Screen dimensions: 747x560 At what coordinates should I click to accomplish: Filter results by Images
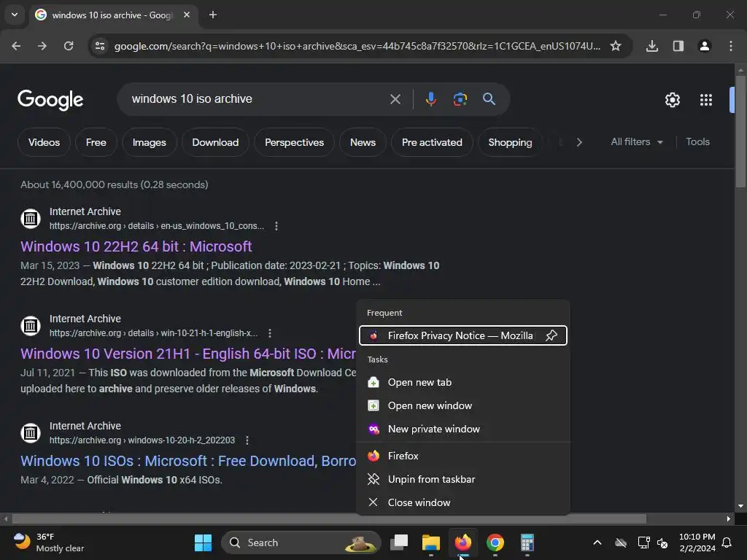(149, 142)
